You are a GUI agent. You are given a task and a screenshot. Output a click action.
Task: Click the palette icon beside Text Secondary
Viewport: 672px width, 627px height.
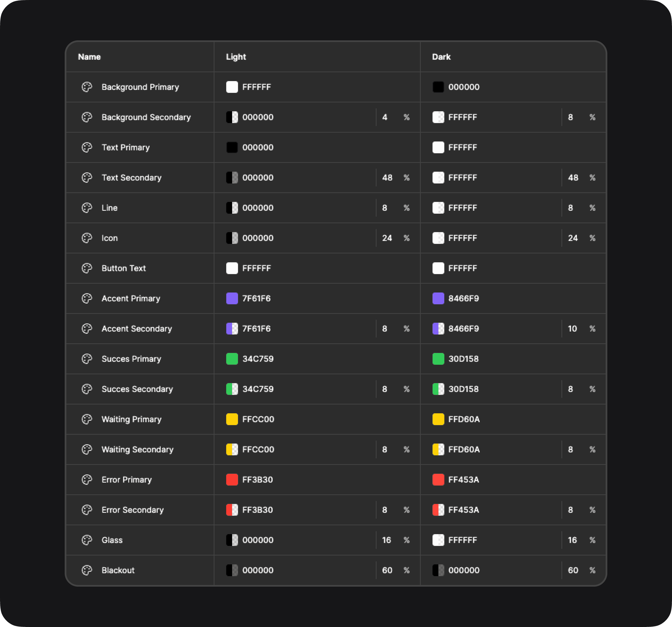[87, 178]
